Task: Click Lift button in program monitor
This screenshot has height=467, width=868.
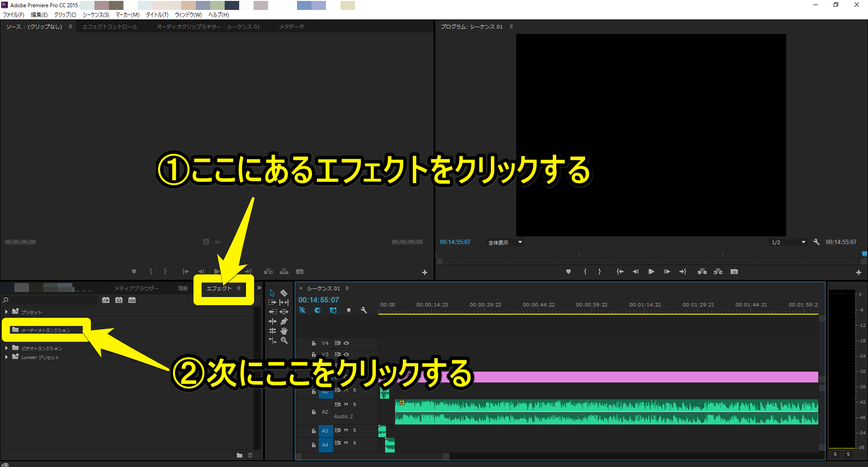Action: pos(702,272)
